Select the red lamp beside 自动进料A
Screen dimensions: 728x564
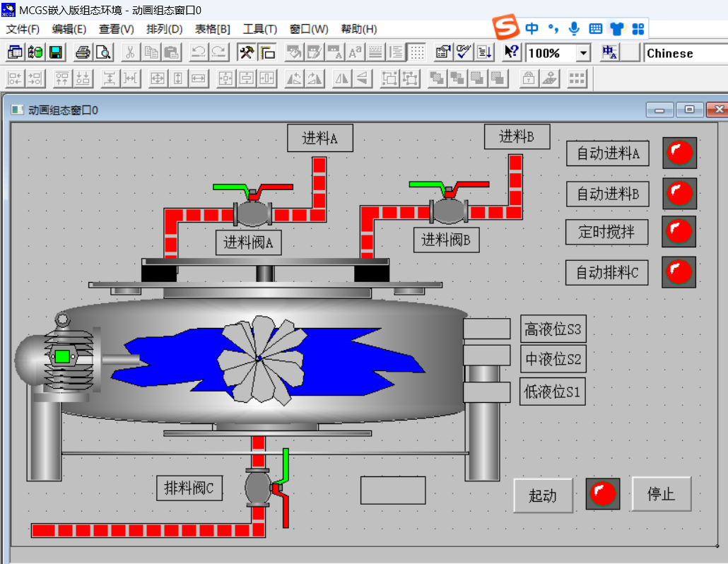tap(680, 153)
